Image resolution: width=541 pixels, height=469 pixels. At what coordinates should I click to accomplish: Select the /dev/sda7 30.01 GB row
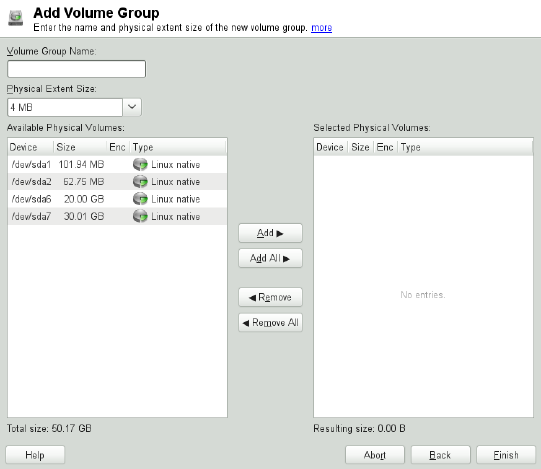click(x=117, y=216)
